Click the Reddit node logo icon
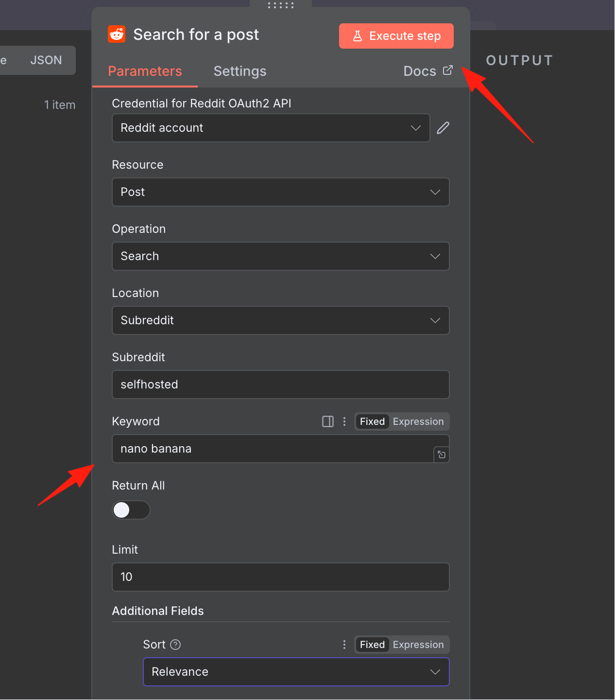 pos(117,34)
